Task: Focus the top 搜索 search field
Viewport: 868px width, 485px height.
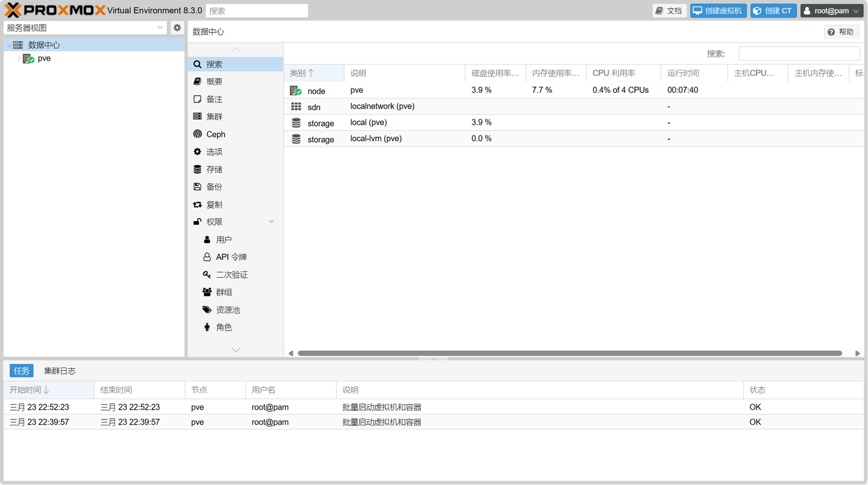Action: [x=257, y=11]
